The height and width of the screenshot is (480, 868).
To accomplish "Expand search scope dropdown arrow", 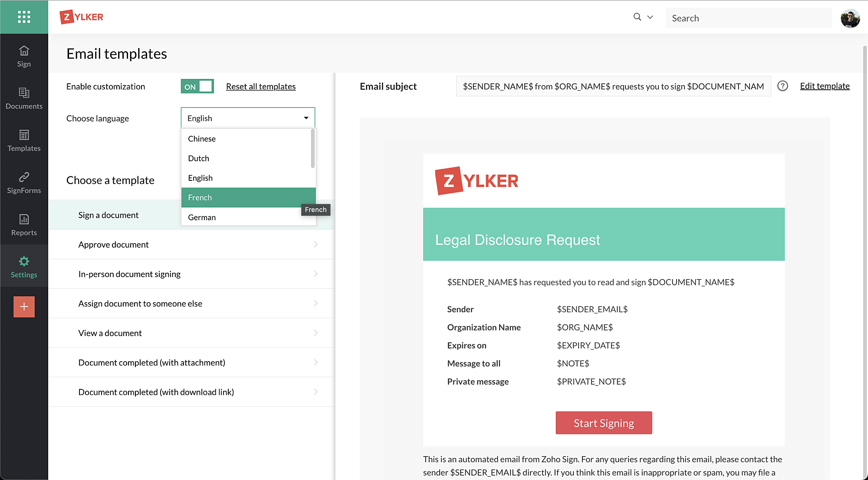I will click(650, 17).
